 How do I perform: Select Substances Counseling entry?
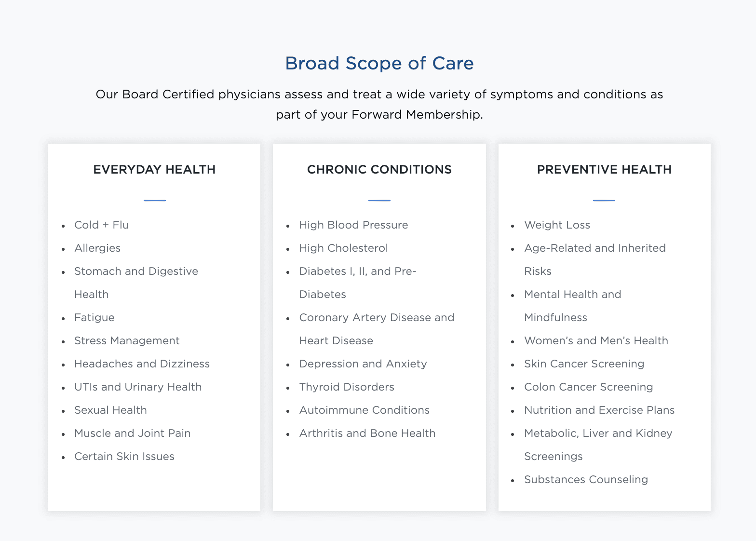click(x=586, y=480)
